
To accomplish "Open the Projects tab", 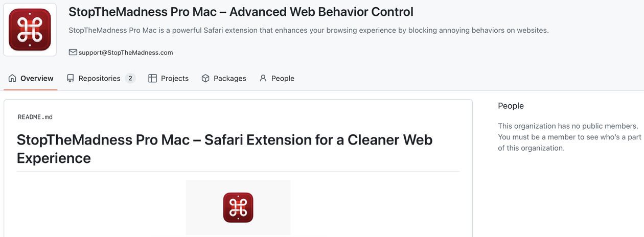I will (175, 78).
